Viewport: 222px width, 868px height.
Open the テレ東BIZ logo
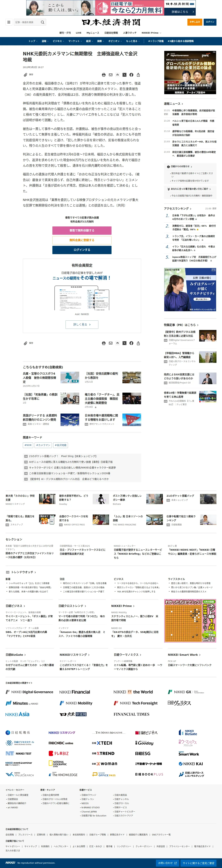pos(59,753)
